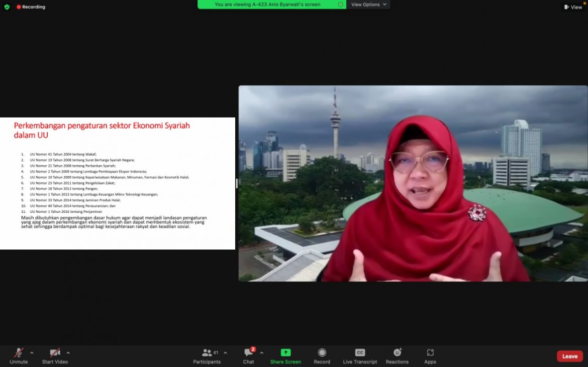
Task: Click the green security shield icon
Action: 7,7
